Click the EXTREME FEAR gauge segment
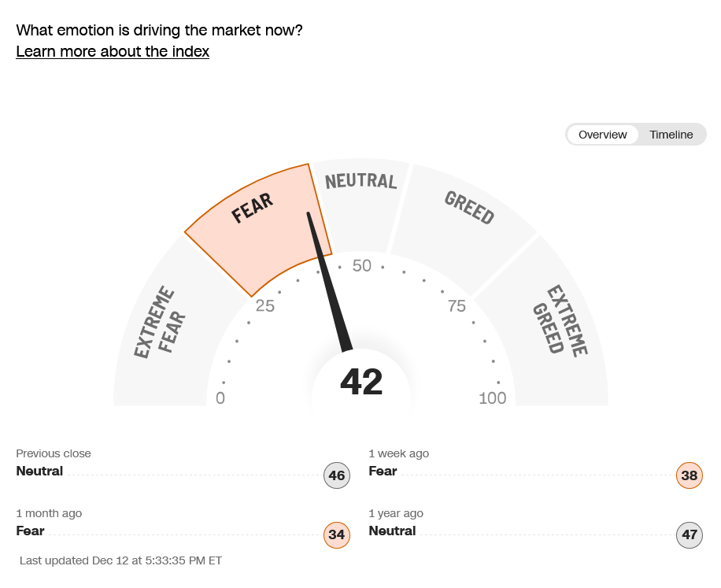This screenshot has width=721, height=588. point(161,331)
